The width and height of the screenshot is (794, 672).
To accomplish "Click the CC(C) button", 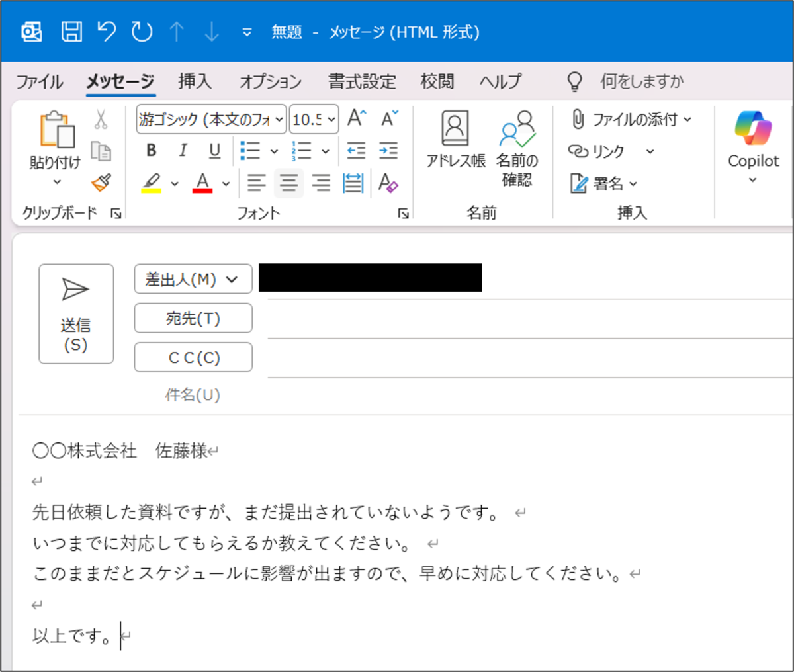I will click(x=193, y=357).
